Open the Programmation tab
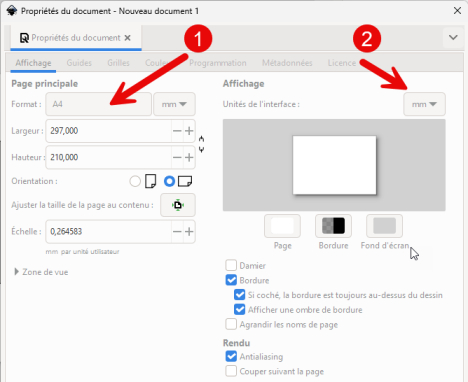Viewport: 468px width, 382px height. tap(218, 63)
